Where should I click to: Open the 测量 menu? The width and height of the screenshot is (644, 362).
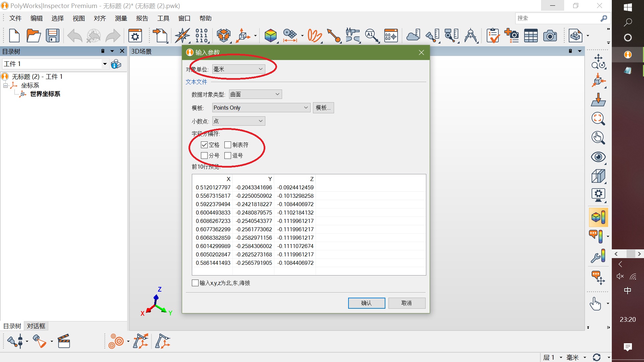point(121,18)
